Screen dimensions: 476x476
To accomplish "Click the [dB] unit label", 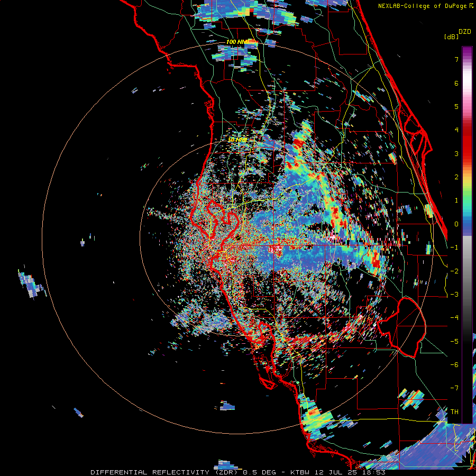I will coord(452,36).
